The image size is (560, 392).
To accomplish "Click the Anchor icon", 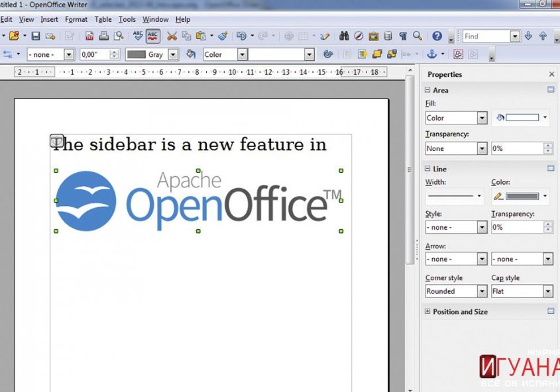I will pyautogui.click(x=432, y=54).
